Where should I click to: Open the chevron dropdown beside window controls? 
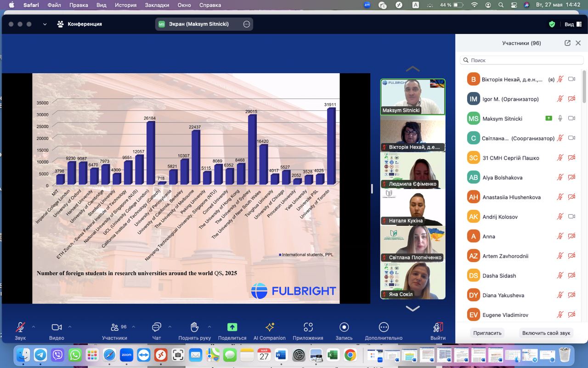point(45,24)
